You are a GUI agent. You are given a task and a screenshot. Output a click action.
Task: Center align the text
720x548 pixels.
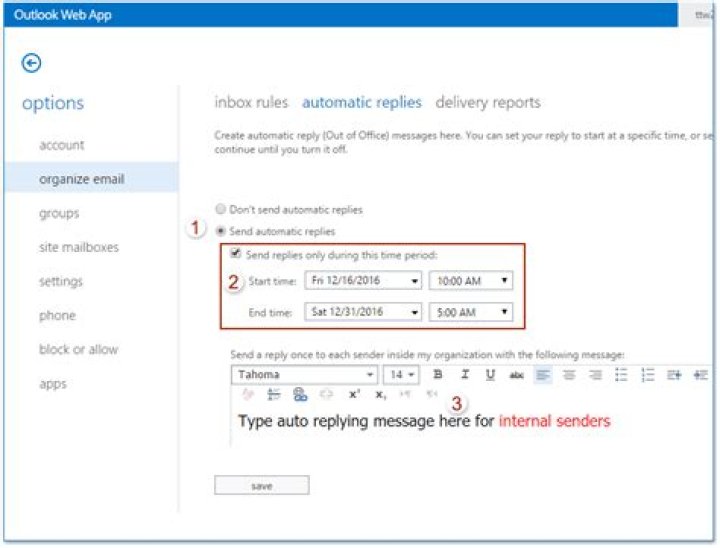[569, 375]
